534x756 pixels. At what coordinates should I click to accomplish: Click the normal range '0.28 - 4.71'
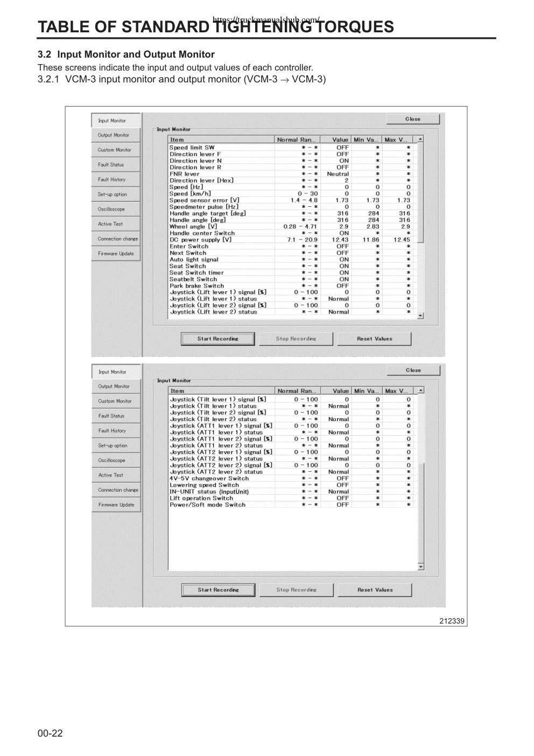[x=300, y=227]
